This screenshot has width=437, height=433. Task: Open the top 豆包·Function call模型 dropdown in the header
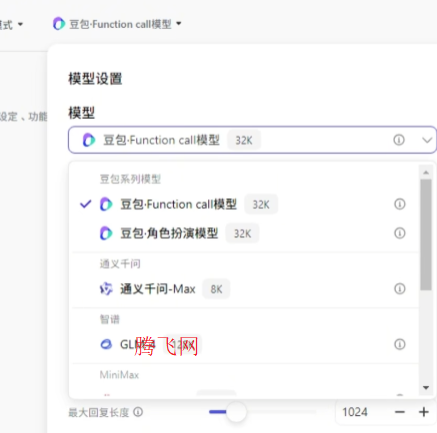[x=117, y=24]
